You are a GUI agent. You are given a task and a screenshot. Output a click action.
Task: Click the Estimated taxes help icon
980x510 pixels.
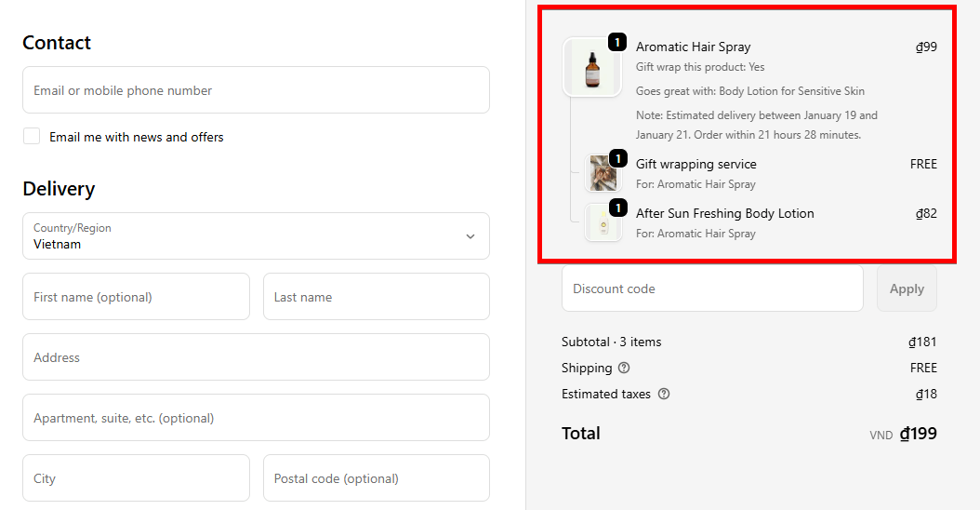click(664, 394)
